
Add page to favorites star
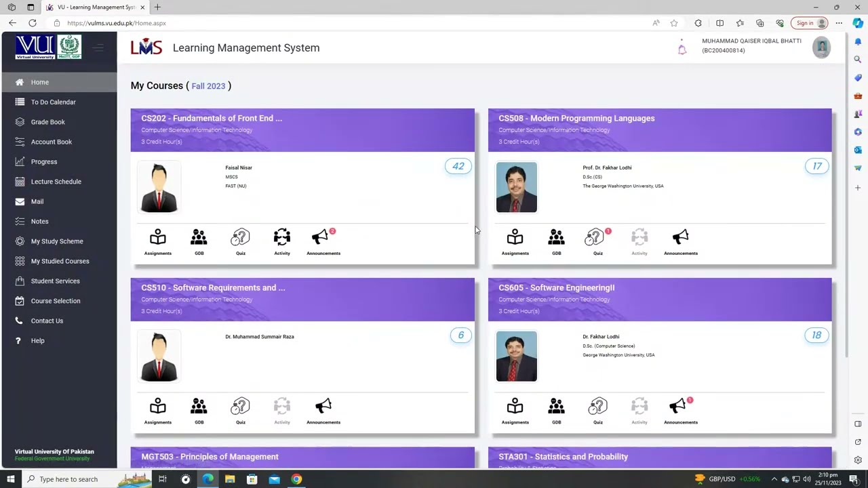click(674, 23)
